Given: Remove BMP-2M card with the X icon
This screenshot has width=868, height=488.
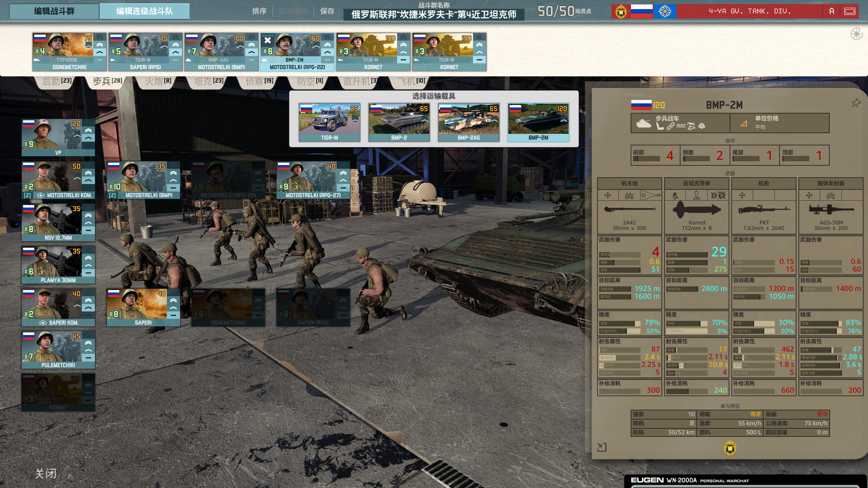Looking at the screenshot, I should pyautogui.click(x=268, y=40).
